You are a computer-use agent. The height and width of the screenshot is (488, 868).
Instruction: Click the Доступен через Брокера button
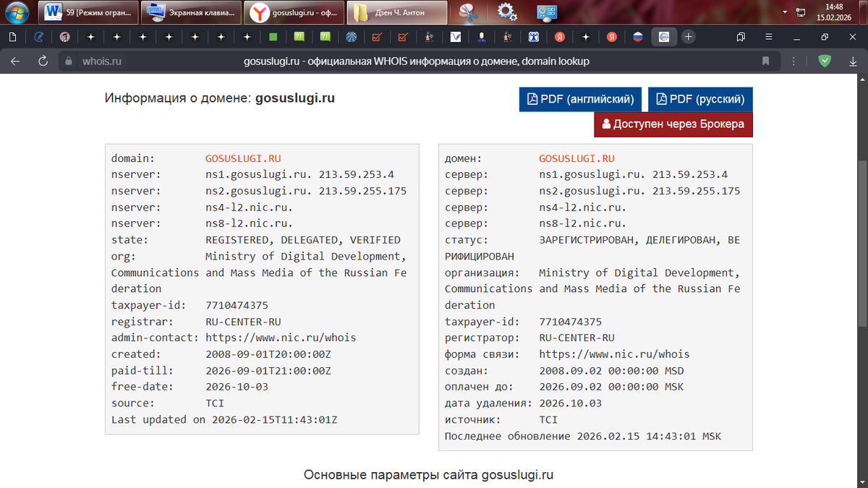tap(673, 124)
